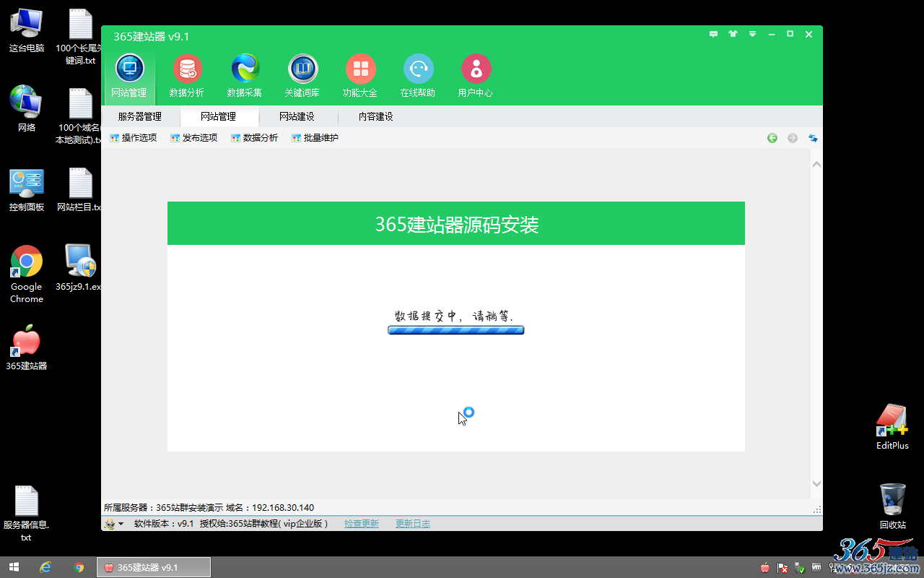Image resolution: width=924 pixels, height=578 pixels.
Task: Select the 365jz9.1.exe installer desktop icon
Action: click(x=80, y=267)
